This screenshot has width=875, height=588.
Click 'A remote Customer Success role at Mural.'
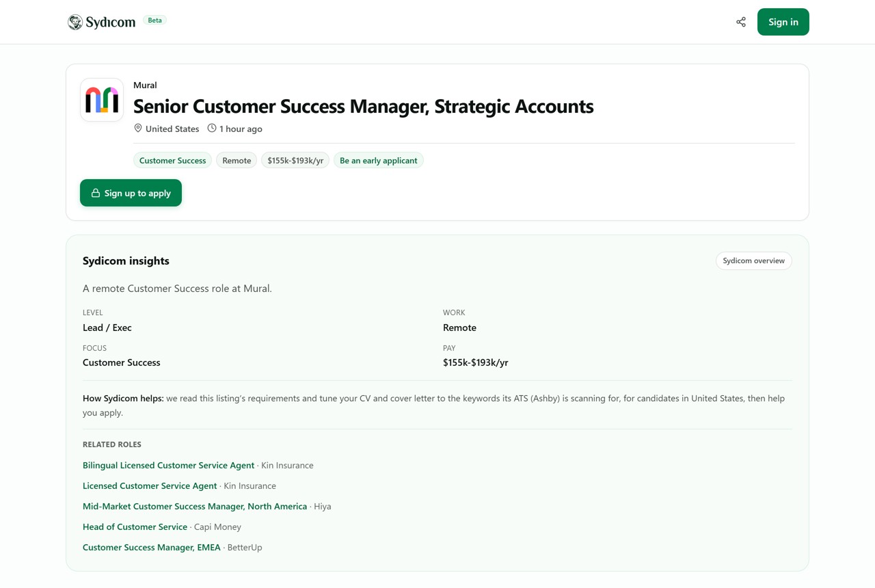tap(177, 289)
